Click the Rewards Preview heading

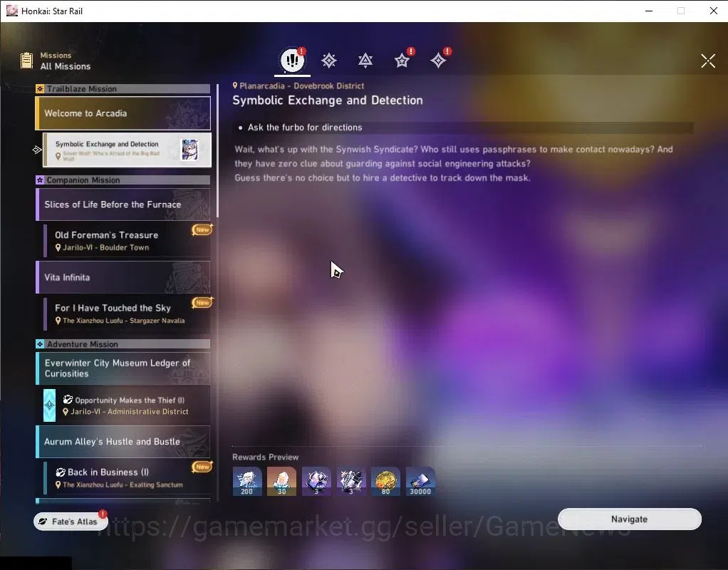coord(265,457)
